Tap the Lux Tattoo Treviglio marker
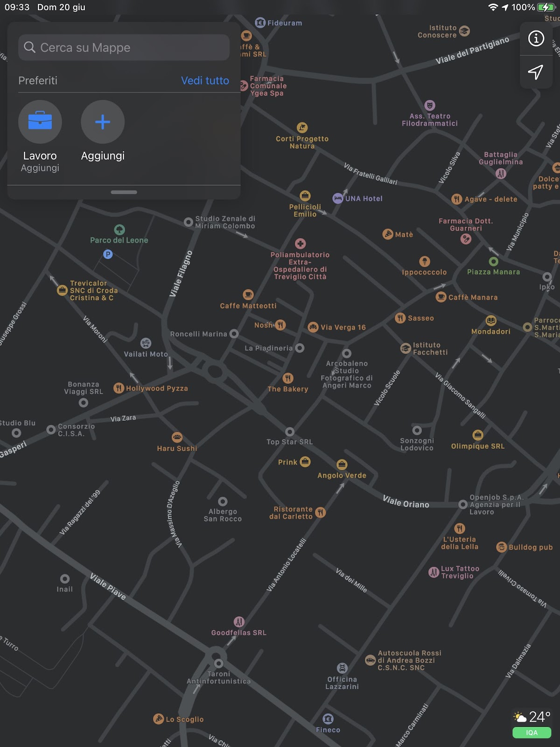This screenshot has width=560, height=747. (x=434, y=572)
